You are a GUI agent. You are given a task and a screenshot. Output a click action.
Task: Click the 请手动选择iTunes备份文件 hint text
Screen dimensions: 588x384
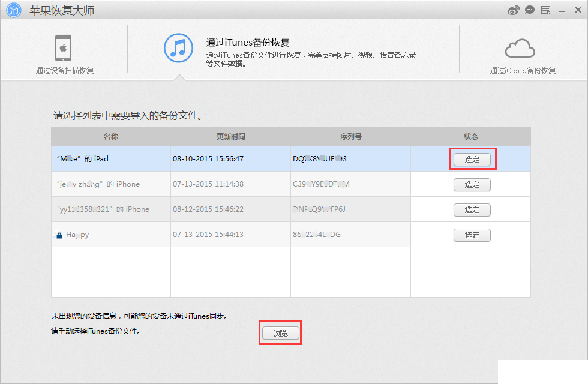[96, 331]
